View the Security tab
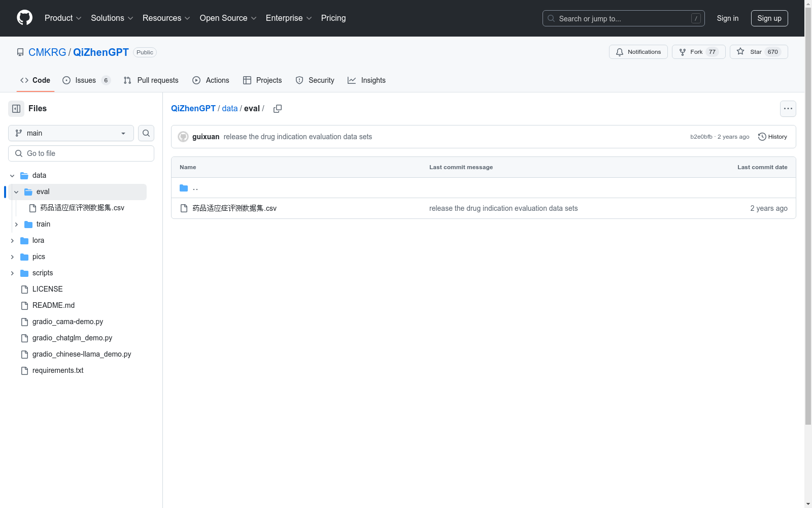 (x=315, y=80)
